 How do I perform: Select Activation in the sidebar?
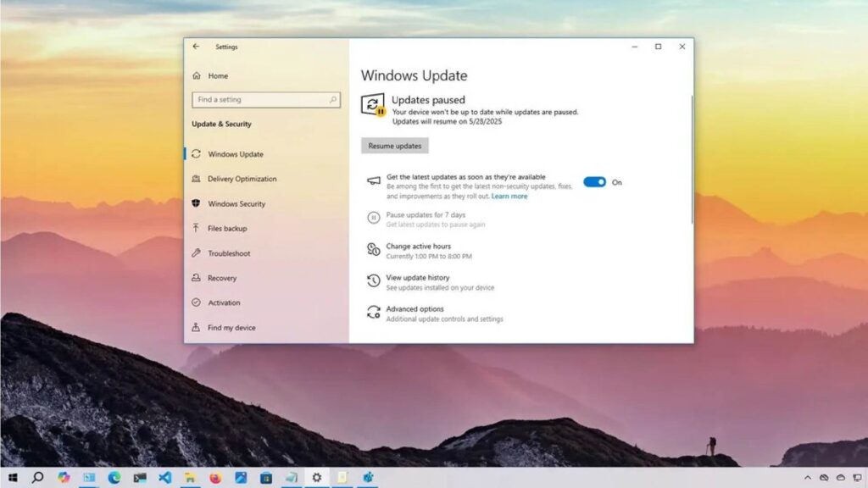pyautogui.click(x=224, y=302)
